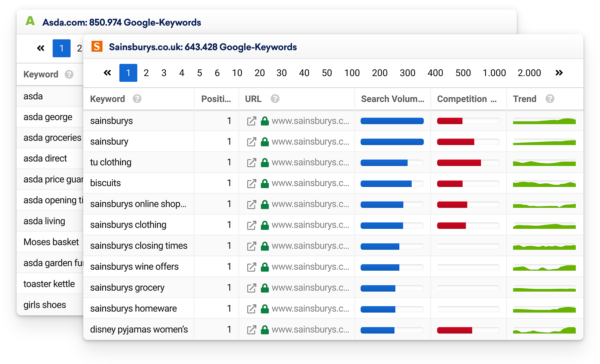
Task: Go to first page arrows in Sainsburys pagination
Action: point(107,73)
